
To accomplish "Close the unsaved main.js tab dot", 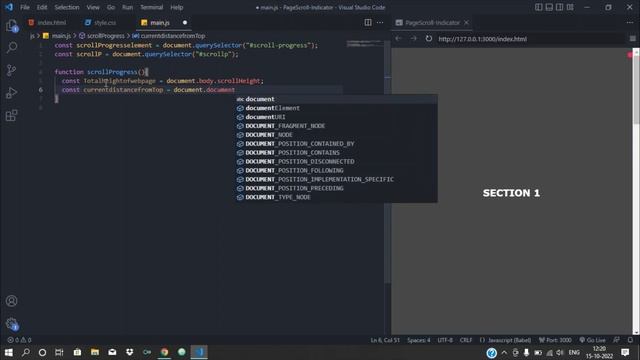I will [185, 22].
